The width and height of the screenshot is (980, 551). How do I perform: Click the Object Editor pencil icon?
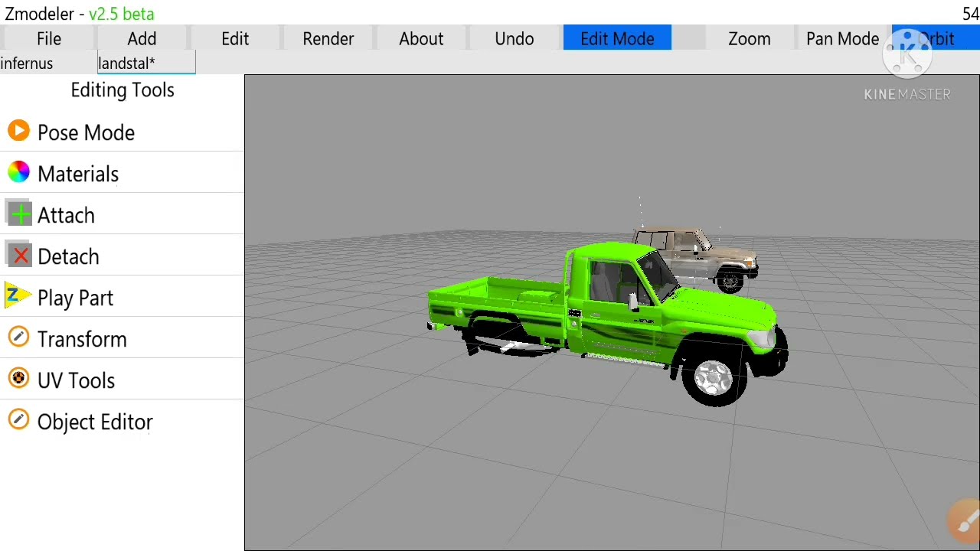click(x=18, y=420)
